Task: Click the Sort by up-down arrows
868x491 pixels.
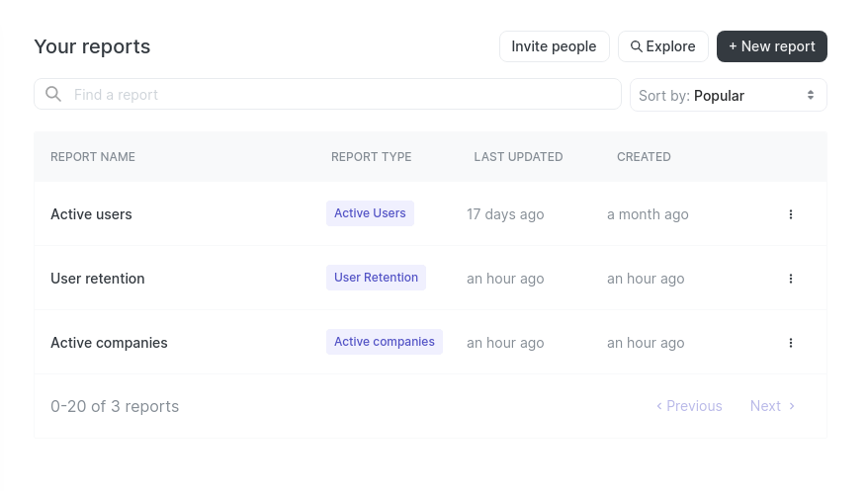Action: [811, 95]
